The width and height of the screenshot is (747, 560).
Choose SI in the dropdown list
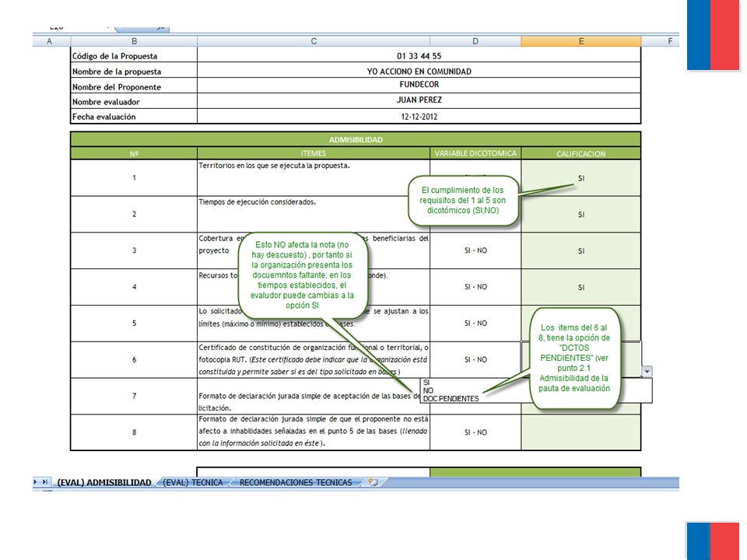[x=536, y=383]
